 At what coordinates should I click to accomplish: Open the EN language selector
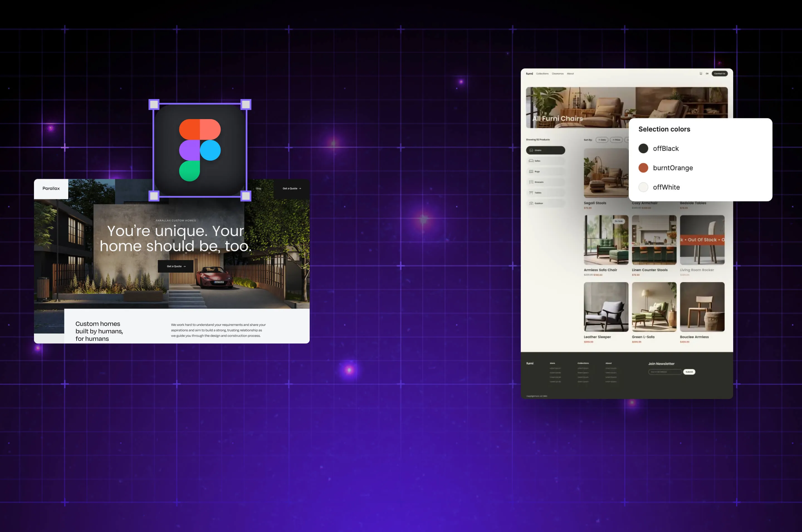707,74
